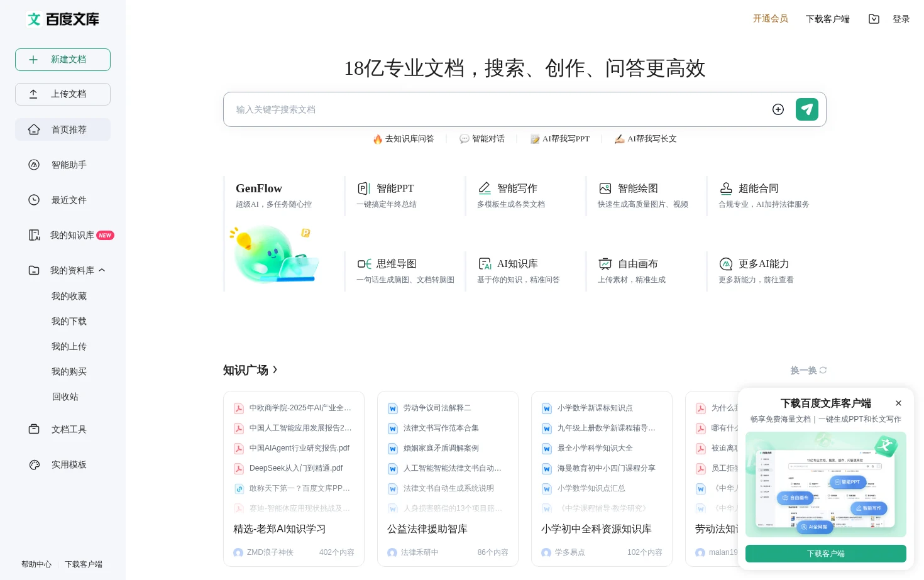Open 公益法律援助智库 knowledge base title

click(x=427, y=529)
